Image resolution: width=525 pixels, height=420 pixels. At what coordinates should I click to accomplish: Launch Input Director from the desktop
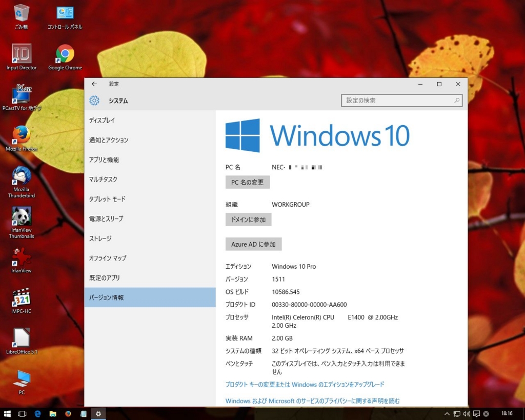point(22,57)
